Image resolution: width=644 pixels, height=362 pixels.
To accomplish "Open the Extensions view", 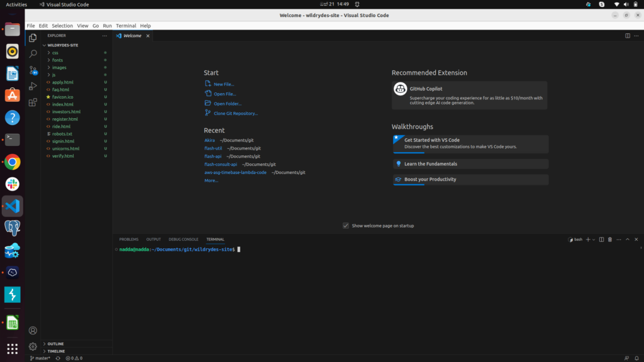I will click(33, 102).
